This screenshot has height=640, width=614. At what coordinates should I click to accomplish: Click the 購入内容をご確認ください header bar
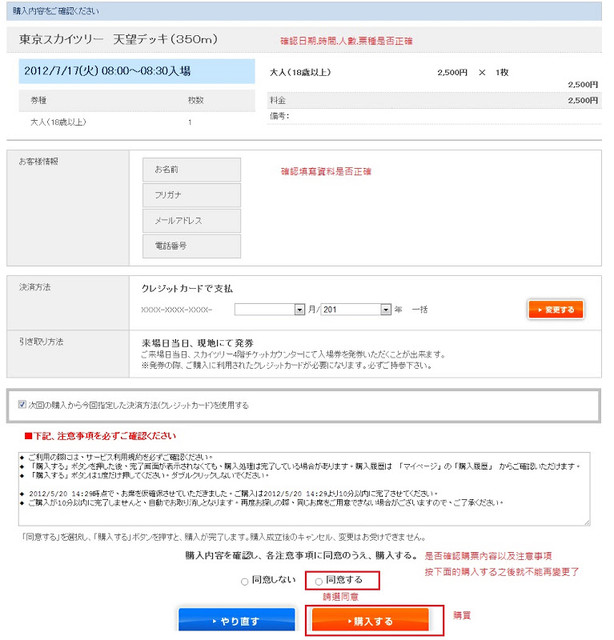tap(304, 11)
